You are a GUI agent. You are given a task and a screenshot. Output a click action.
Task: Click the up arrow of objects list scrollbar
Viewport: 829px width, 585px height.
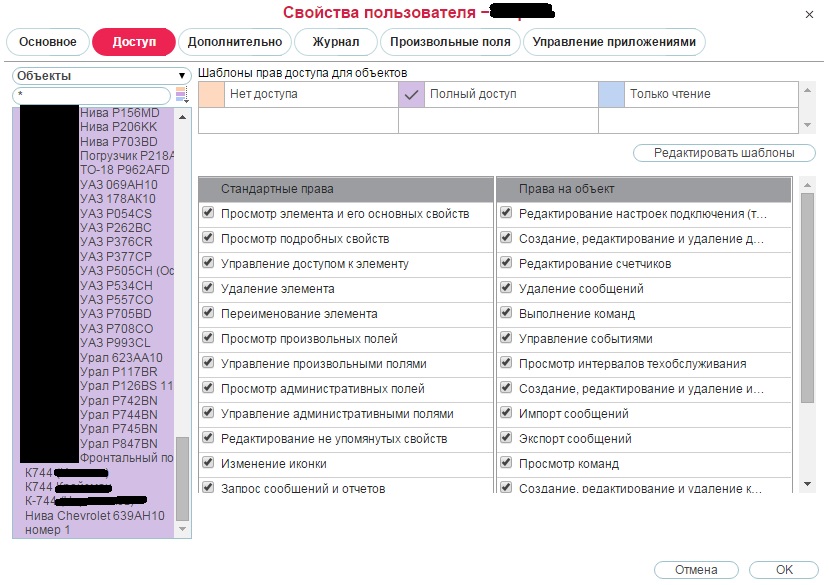tap(182, 115)
